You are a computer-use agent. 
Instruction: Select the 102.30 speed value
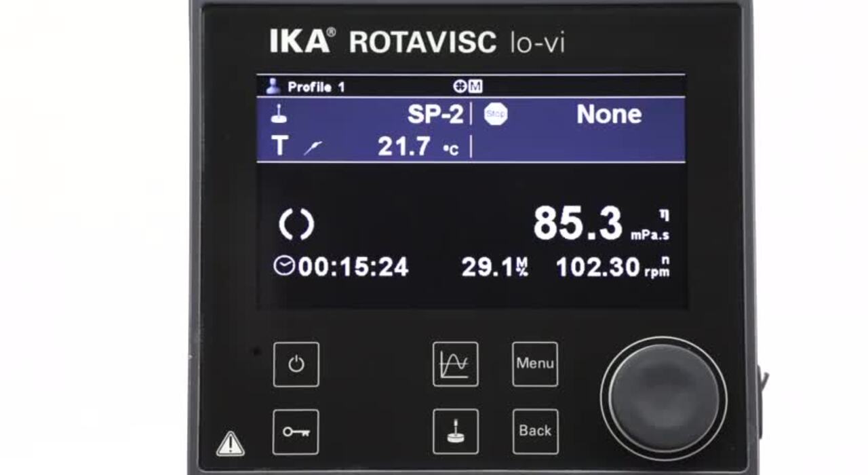pos(598,267)
